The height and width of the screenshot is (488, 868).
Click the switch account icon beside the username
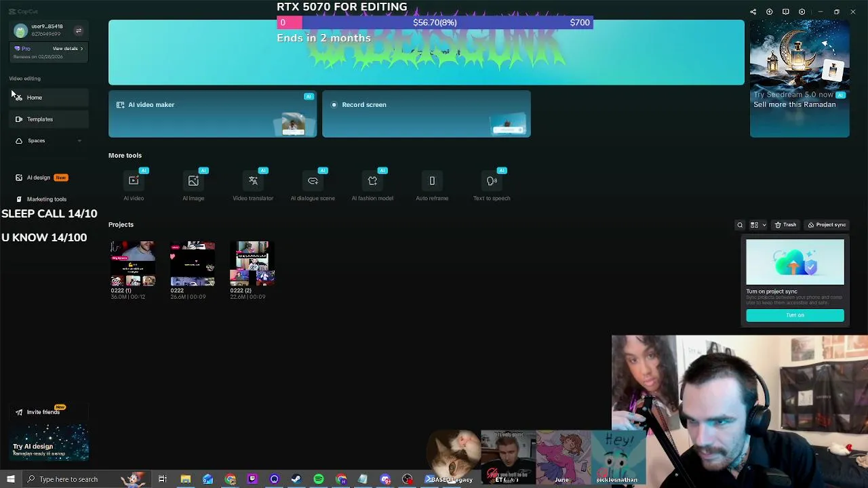point(79,30)
